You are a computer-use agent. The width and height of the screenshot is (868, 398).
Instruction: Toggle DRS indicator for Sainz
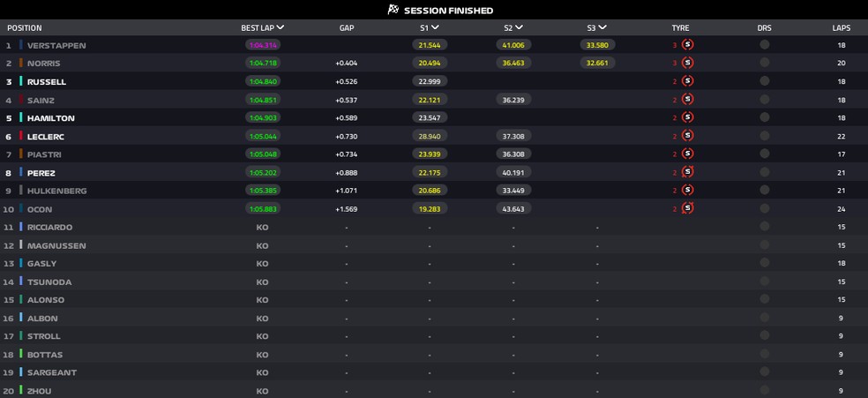[764, 100]
